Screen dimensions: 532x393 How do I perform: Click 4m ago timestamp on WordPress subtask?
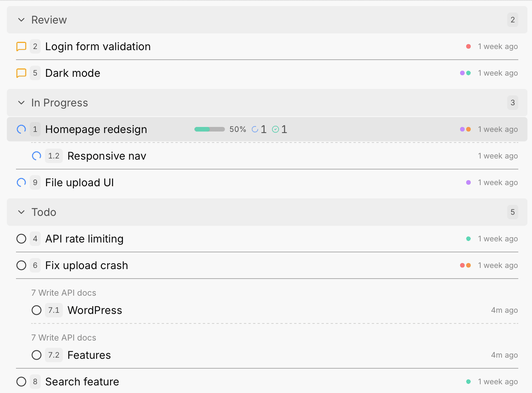[504, 310]
